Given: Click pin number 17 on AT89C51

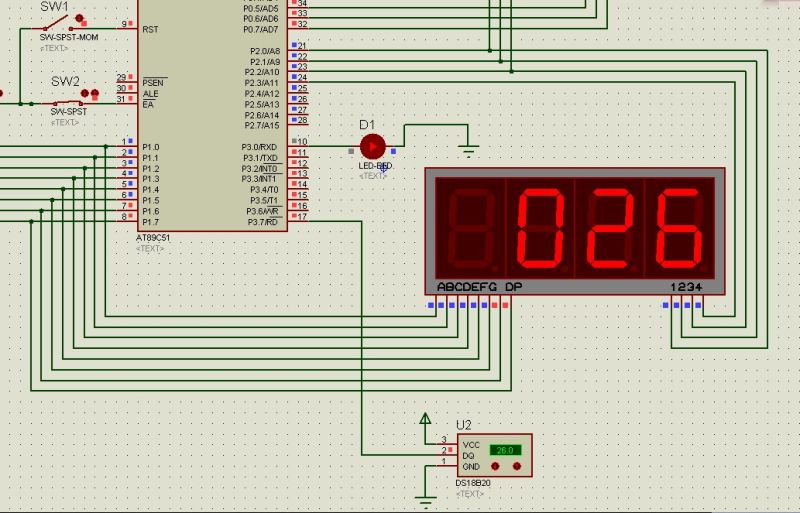Looking at the screenshot, I should (x=302, y=216).
